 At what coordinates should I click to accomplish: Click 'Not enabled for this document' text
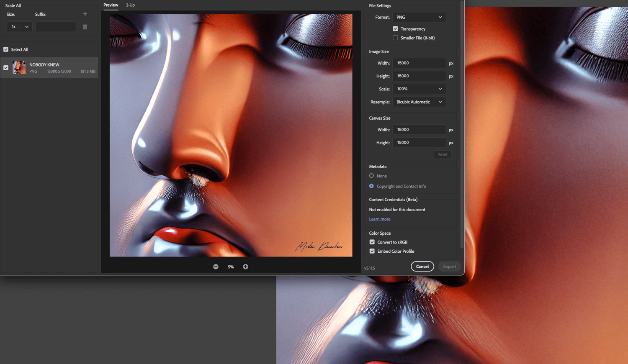pos(397,210)
